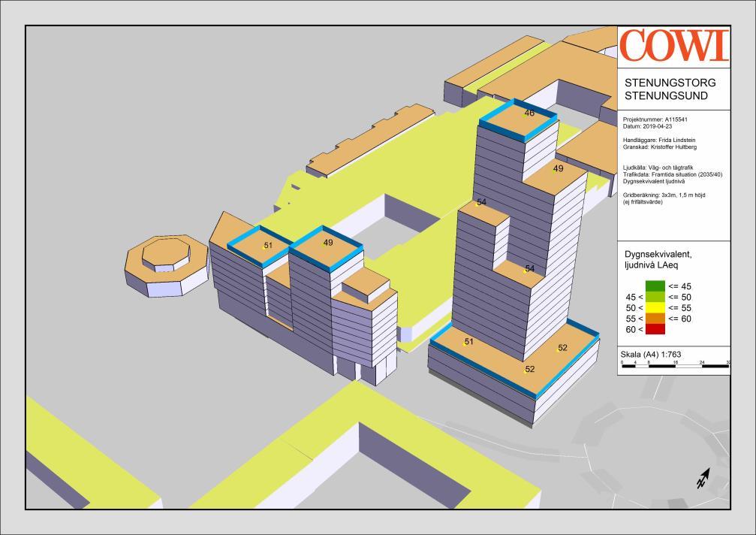Click the Datum: 2019-04-23 line
Screen dimensions: 756x535
(x=648, y=126)
